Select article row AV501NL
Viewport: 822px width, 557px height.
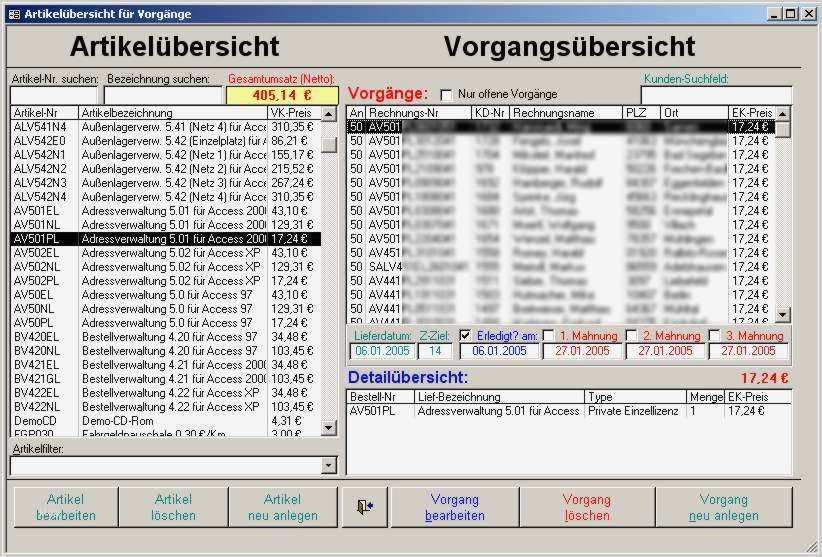166,225
